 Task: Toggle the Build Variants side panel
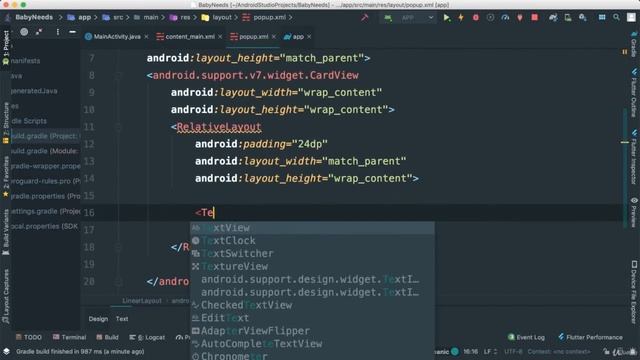tap(6, 232)
